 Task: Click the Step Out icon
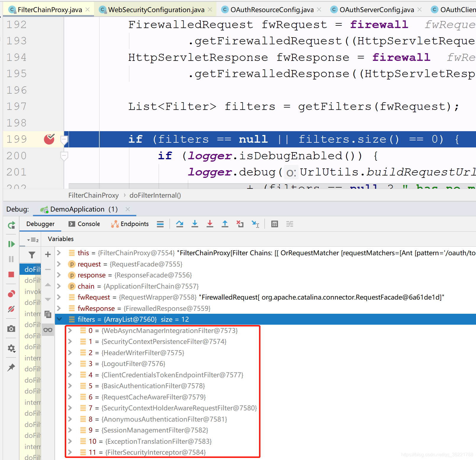point(225,224)
